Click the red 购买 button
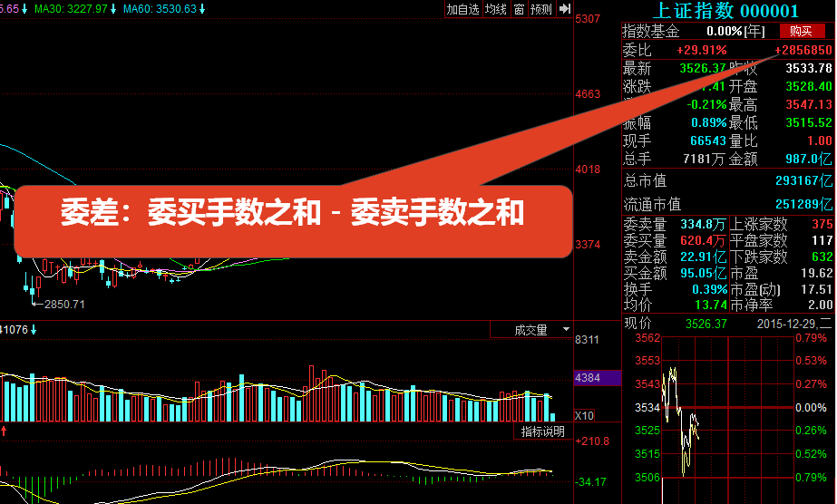837x504 pixels. coord(802,31)
